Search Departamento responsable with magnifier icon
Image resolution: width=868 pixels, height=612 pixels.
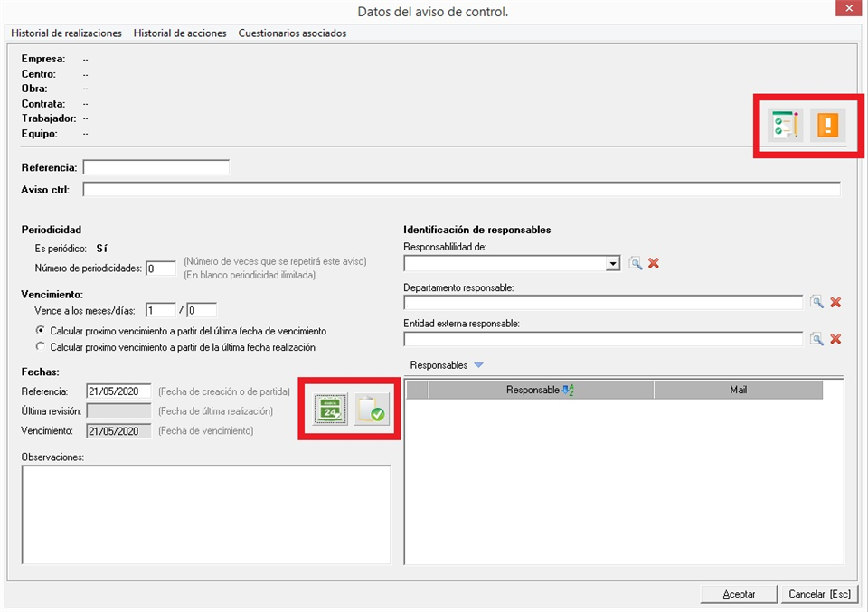[816, 302]
